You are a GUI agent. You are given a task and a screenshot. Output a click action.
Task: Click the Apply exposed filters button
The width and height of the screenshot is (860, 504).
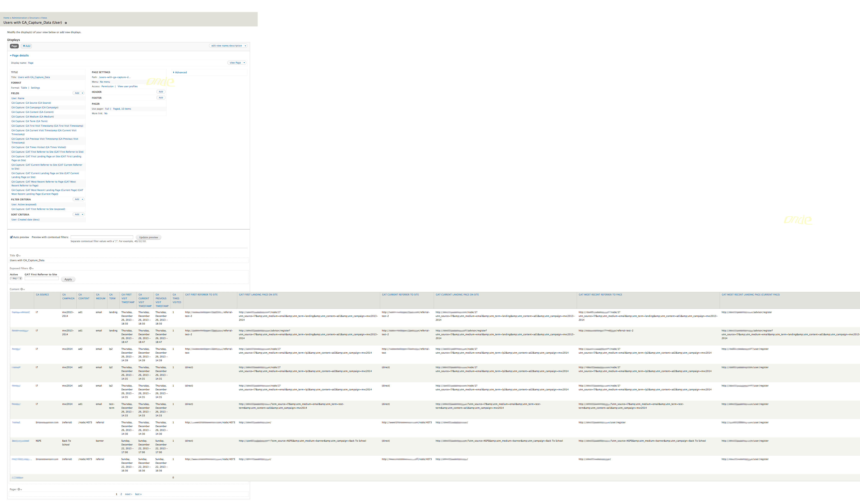point(68,280)
